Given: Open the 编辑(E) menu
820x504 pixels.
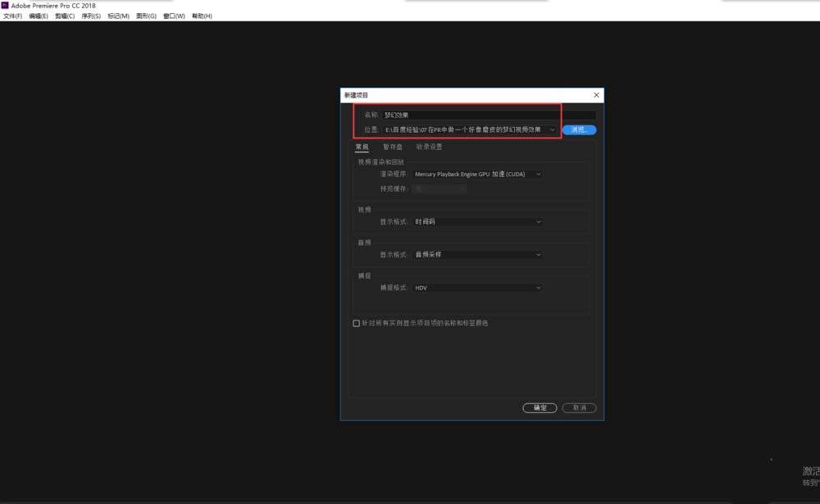Looking at the screenshot, I should pyautogui.click(x=39, y=16).
